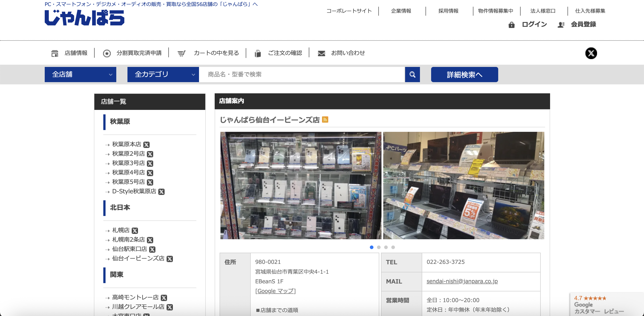Image resolution: width=644 pixels, height=316 pixels.
Task: Click the カートの中を見る link
Action: (216, 53)
